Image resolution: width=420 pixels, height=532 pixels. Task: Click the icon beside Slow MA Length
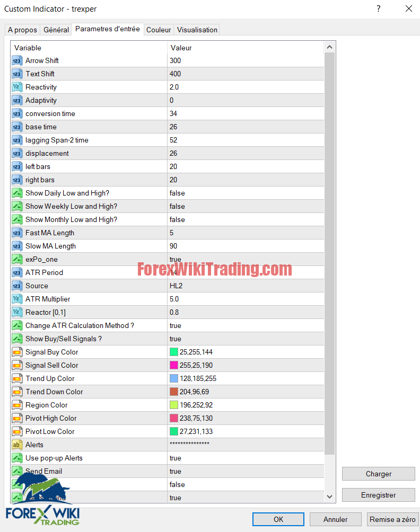[x=17, y=246]
